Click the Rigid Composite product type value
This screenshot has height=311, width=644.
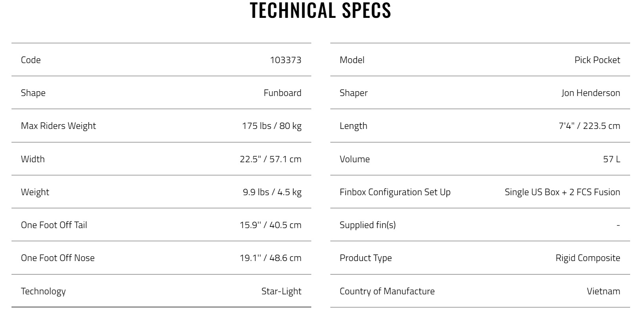588,258
